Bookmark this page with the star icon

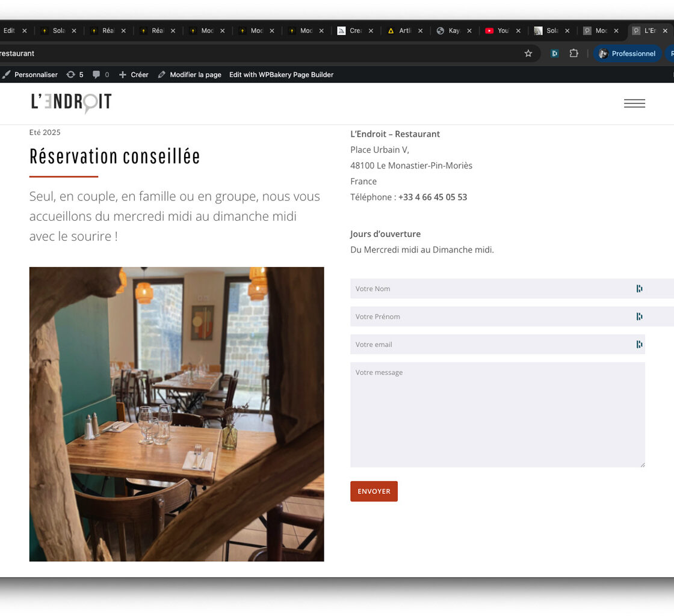pyautogui.click(x=528, y=54)
